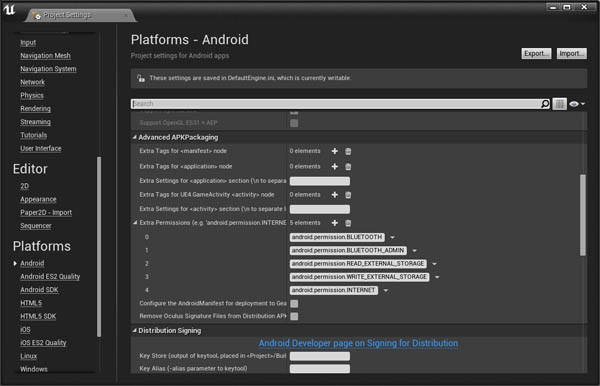The width and height of the screenshot is (600, 386).
Task: Collapse the Extra Permissions array
Action: 135,222
